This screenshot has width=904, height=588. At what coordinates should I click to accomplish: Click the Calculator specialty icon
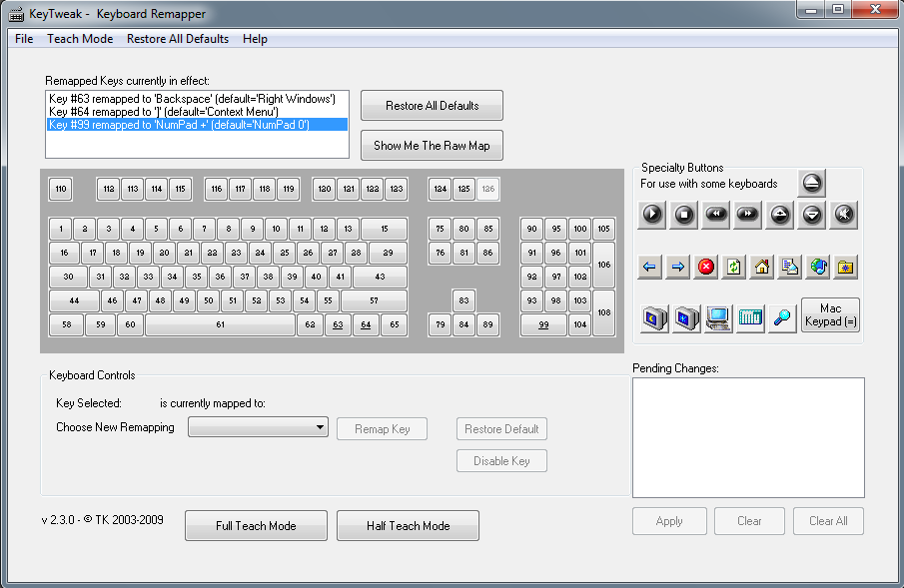pos(750,318)
